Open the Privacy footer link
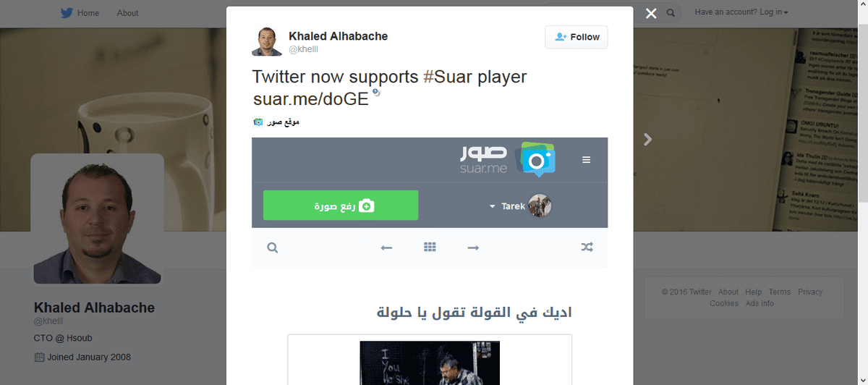 (810, 292)
